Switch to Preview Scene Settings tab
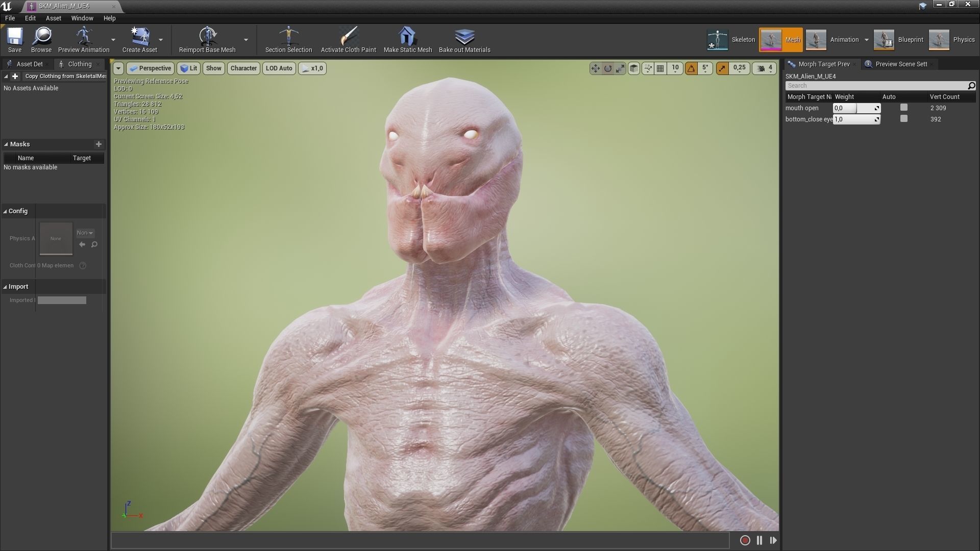Screen dimensions: 980x551 [901, 64]
